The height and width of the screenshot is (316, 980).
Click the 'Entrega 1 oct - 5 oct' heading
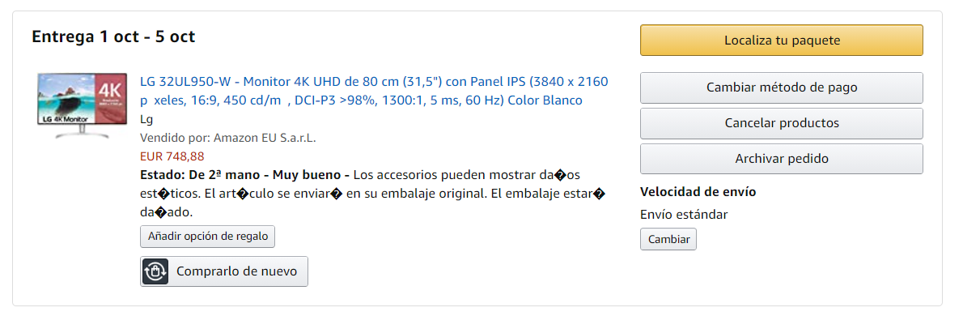[113, 36]
